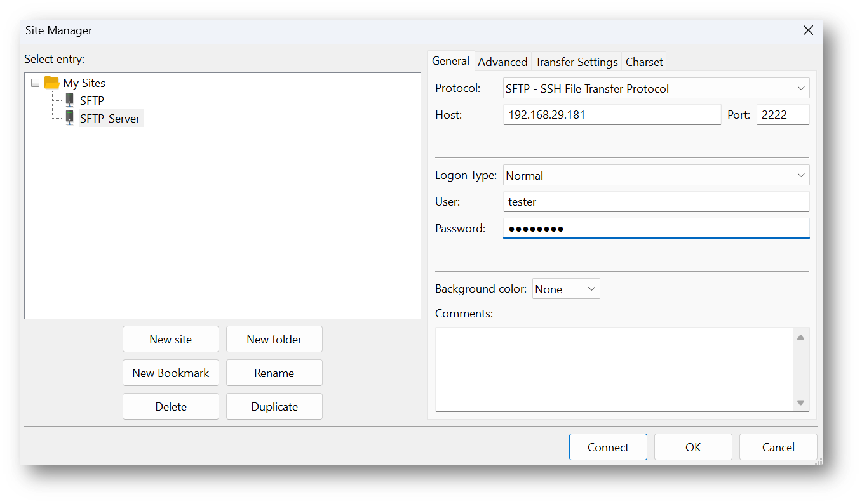Image resolution: width=862 pixels, height=504 pixels.
Task: Switch to the Charset tab
Action: 643,61
